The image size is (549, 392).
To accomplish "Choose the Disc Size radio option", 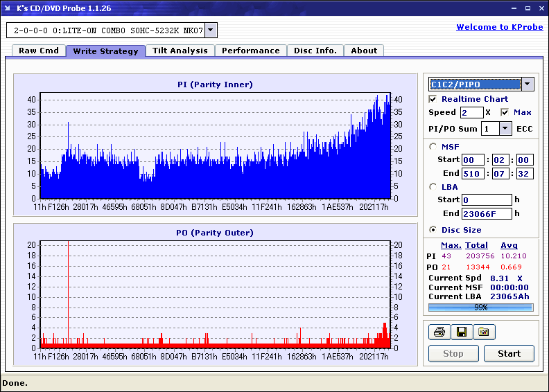I will coord(433,230).
